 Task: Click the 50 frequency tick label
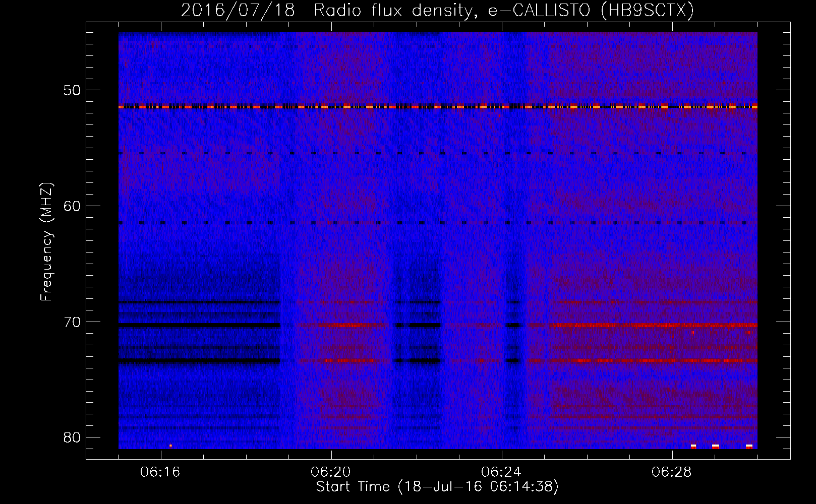72,91
